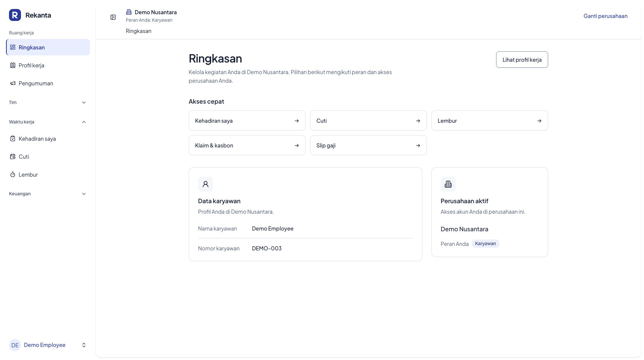Expand the Keuangan section chevron
Screen dimensions: 644x360
point(84,194)
